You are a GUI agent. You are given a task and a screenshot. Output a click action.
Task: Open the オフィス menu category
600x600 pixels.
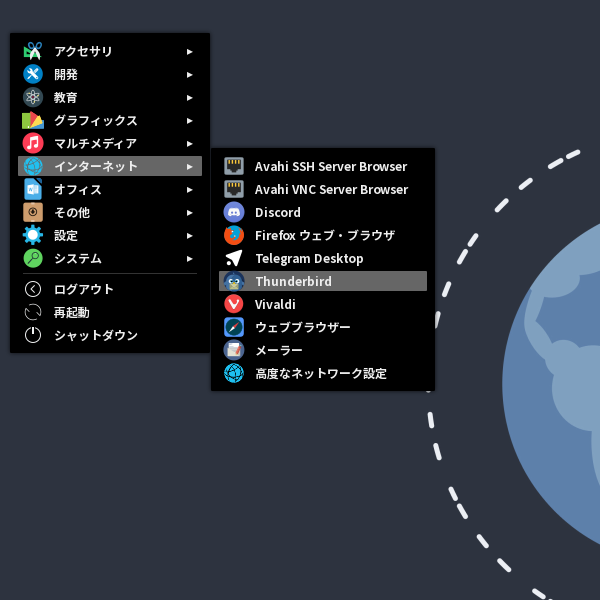[x=110, y=189]
